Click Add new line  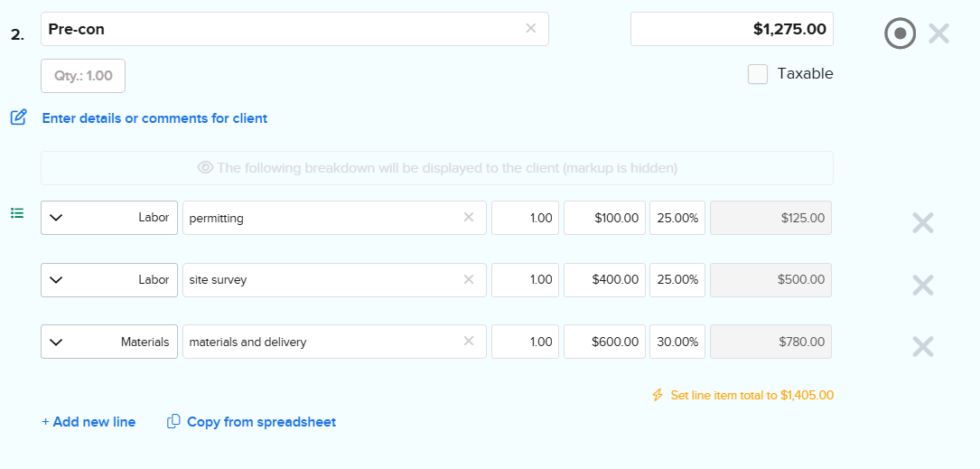(89, 422)
